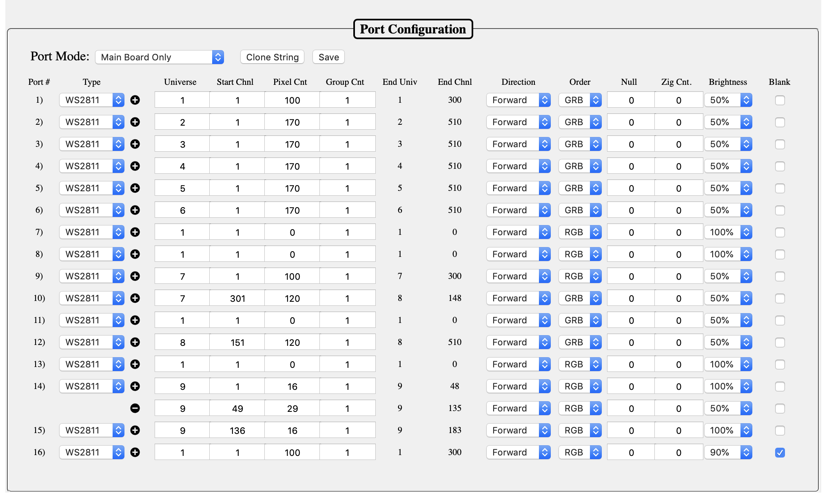Add a virtual string to port 9
This screenshot has width=829, height=504.
click(x=135, y=276)
